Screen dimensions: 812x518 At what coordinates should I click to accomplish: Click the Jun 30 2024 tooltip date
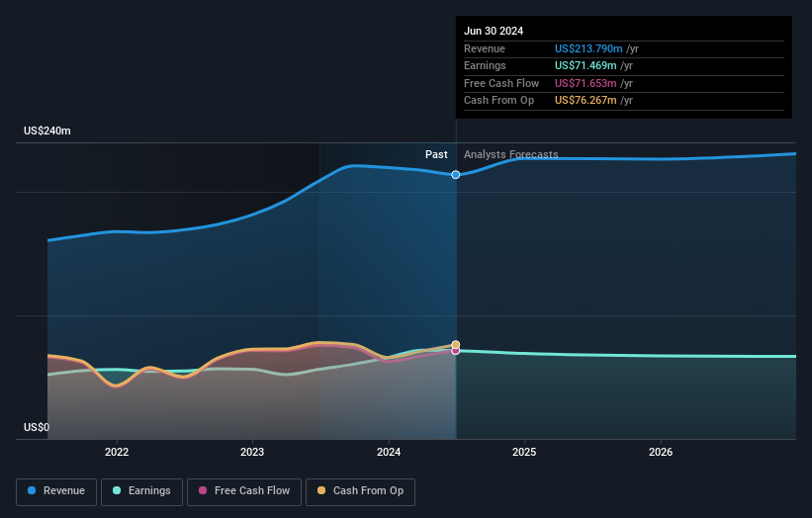pyautogui.click(x=494, y=31)
